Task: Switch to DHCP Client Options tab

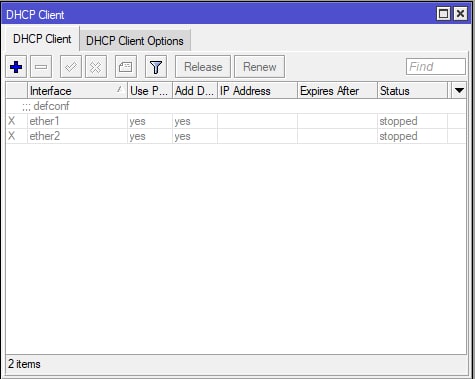Action: click(135, 41)
